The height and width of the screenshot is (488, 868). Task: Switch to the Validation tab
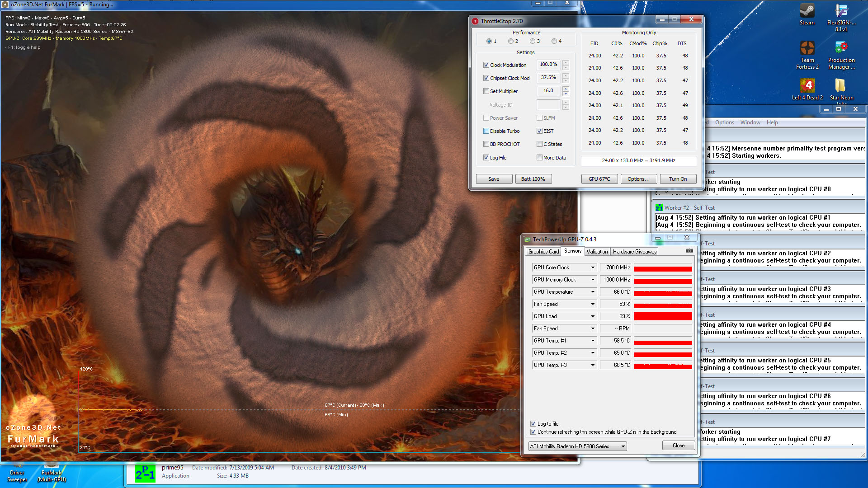coord(597,252)
